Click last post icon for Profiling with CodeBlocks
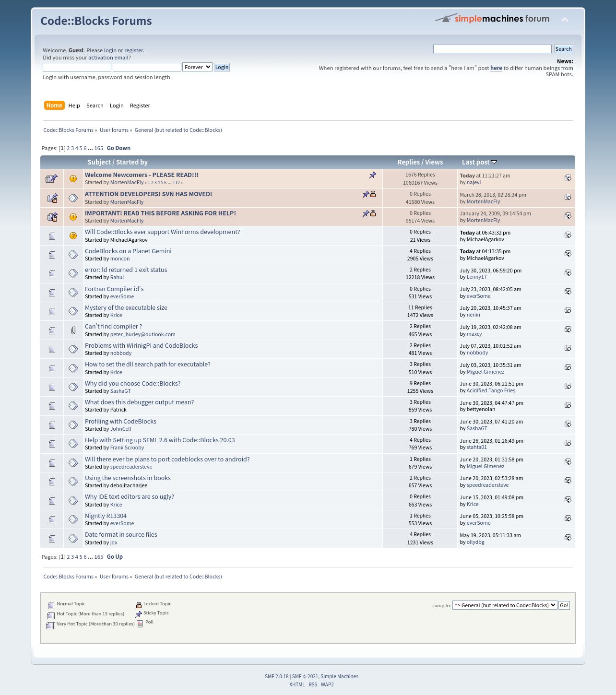 pos(568,424)
